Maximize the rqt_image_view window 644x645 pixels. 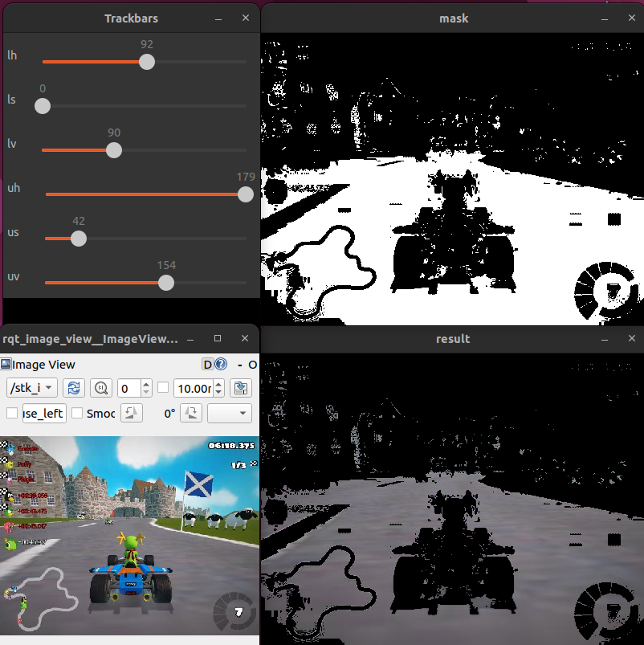pos(218,339)
